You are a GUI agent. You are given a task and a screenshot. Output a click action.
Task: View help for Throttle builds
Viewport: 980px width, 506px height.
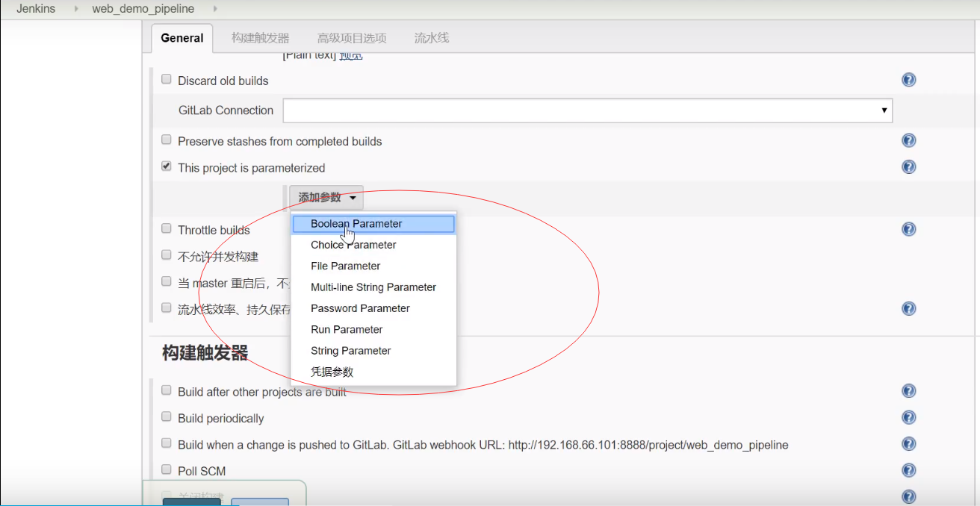908,229
